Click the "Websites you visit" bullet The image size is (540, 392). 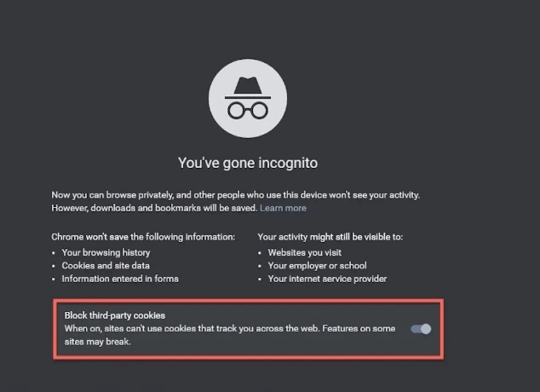tap(304, 252)
